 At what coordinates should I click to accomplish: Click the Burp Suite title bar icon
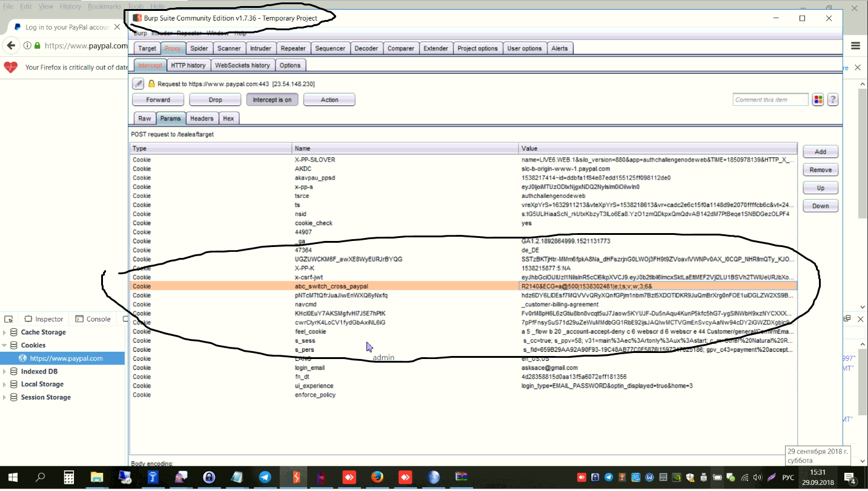point(137,18)
